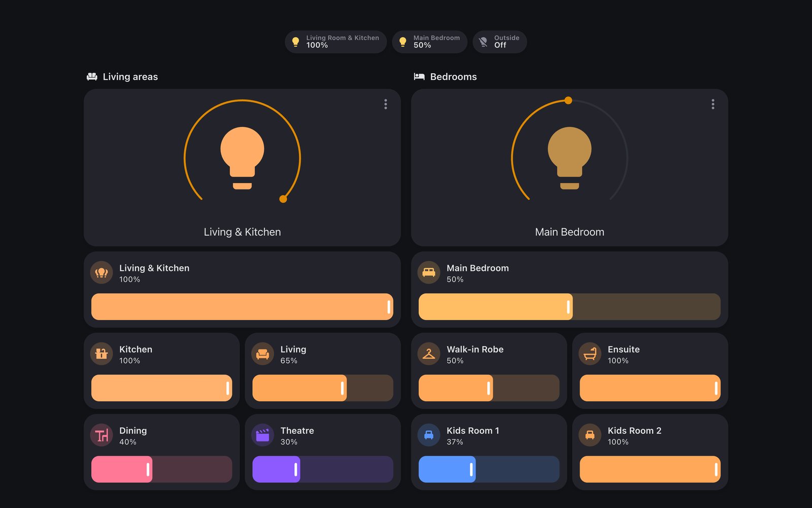Screen dimensions: 812x508
Task: Click the purple Theatre brightness slider
Action: [323, 469]
